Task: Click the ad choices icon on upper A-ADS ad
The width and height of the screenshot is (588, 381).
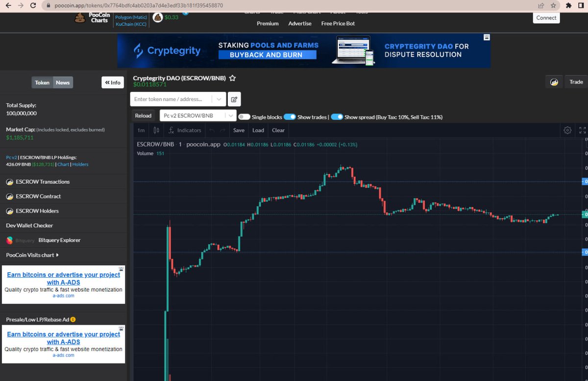Action: pos(122,269)
